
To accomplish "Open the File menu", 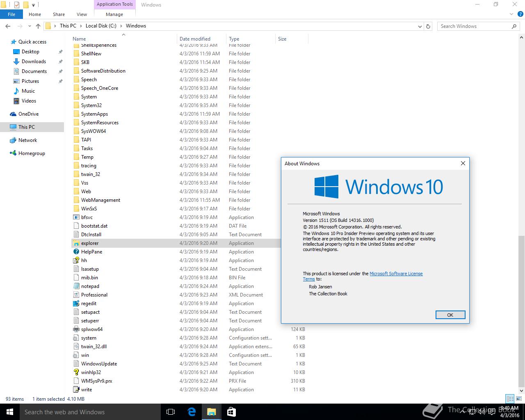I will [11, 14].
